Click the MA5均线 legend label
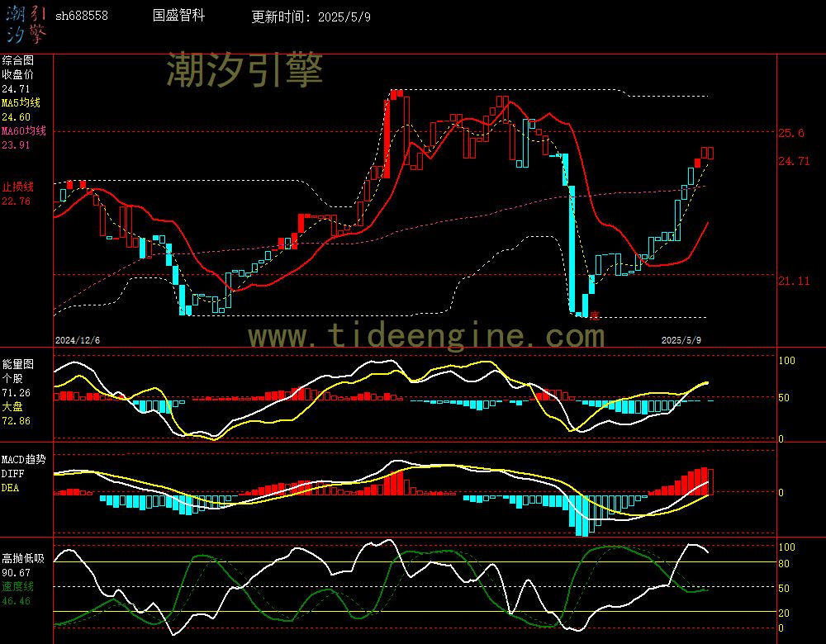 coord(21,102)
